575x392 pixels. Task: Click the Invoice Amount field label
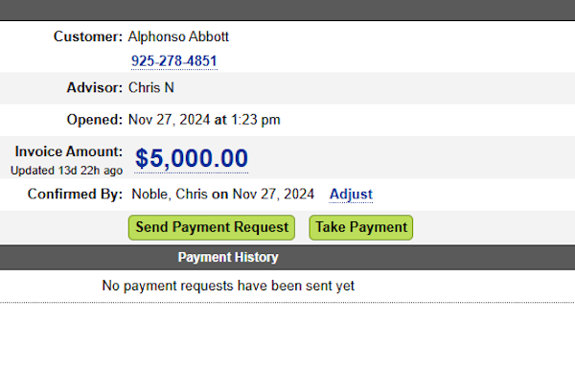click(69, 151)
